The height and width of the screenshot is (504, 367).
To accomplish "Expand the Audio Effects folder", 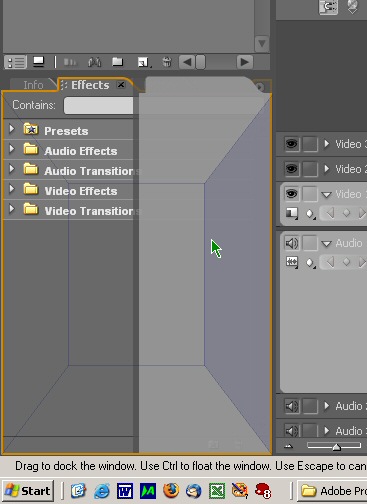I will (12, 149).
